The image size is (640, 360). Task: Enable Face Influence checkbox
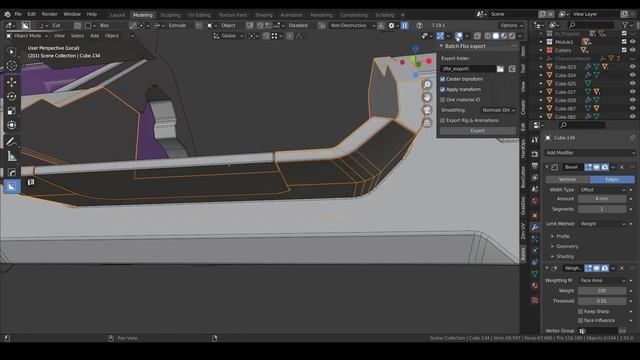pos(580,321)
